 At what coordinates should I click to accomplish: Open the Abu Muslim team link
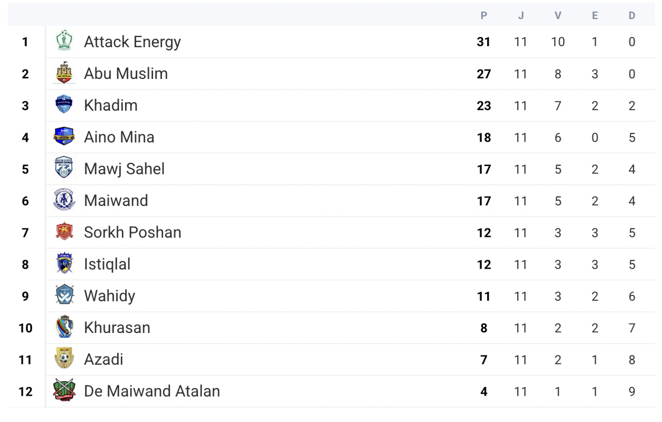(x=125, y=74)
